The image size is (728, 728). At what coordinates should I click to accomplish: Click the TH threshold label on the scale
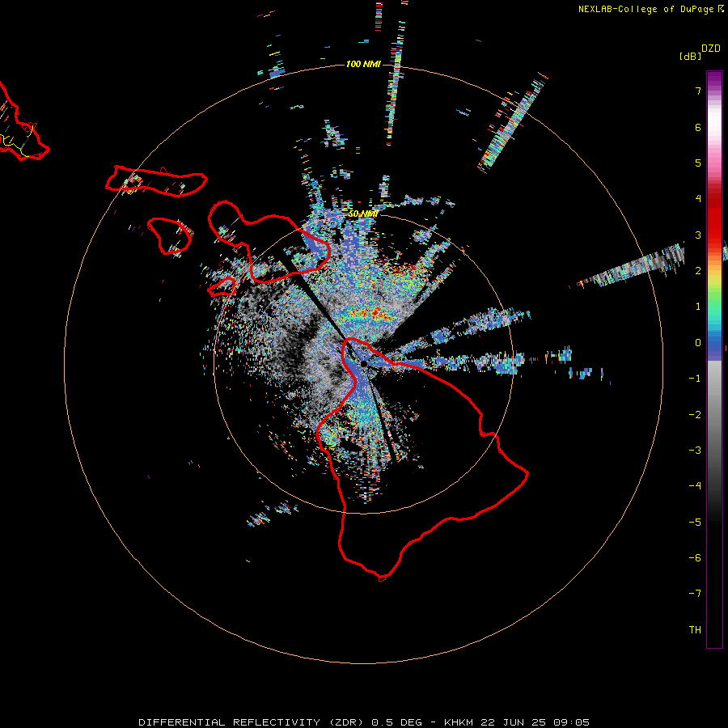tap(695, 630)
